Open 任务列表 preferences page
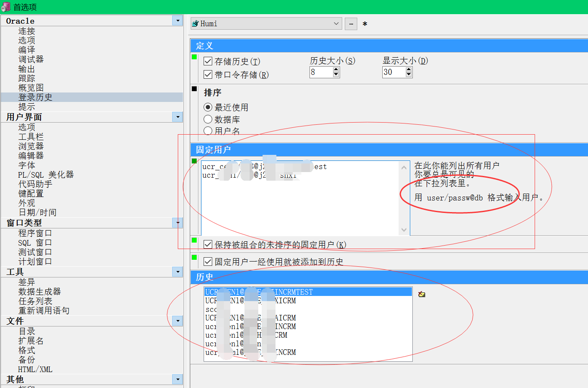Image resolution: width=588 pixels, height=388 pixels. 35,301
